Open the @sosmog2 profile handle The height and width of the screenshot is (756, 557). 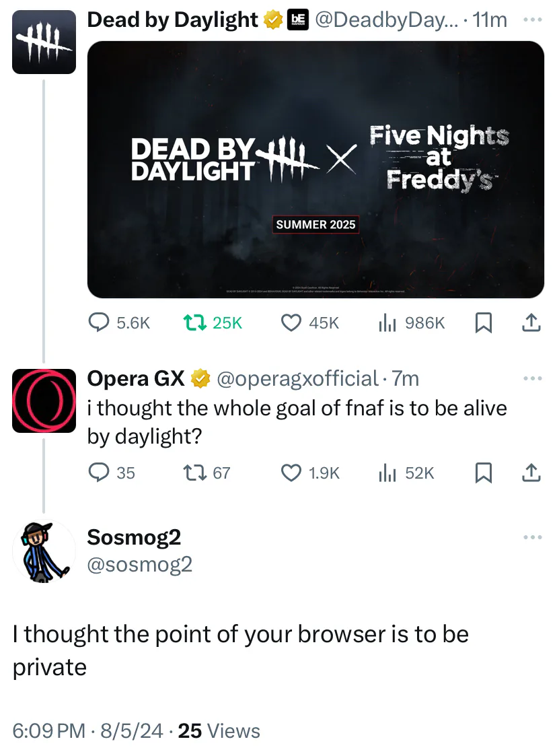click(x=139, y=564)
